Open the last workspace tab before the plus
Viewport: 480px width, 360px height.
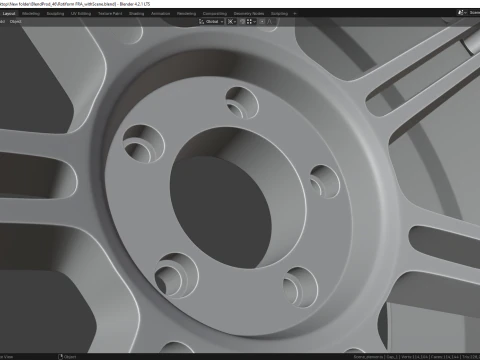click(279, 14)
